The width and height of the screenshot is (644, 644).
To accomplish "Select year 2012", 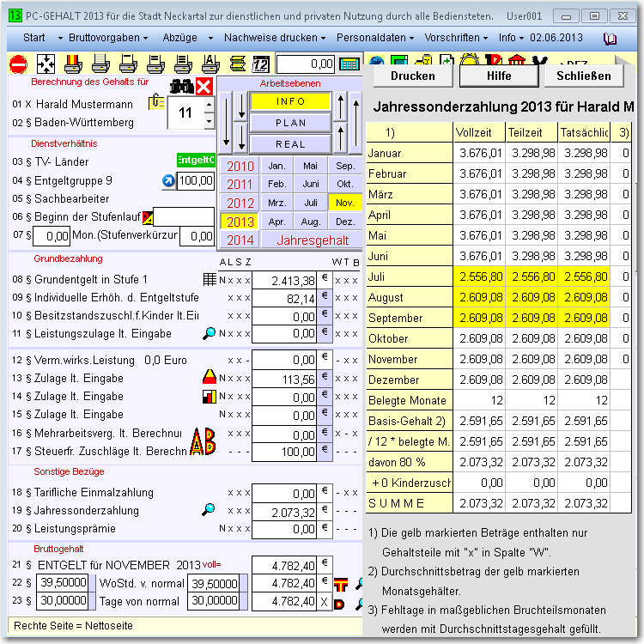I will (240, 203).
